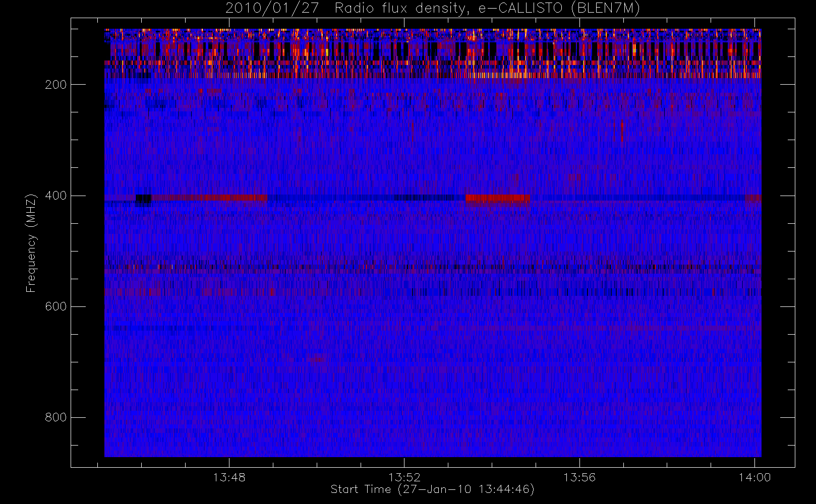816x504 pixels.
Task: Click the 13:52 time tick label
Action: tap(404, 477)
